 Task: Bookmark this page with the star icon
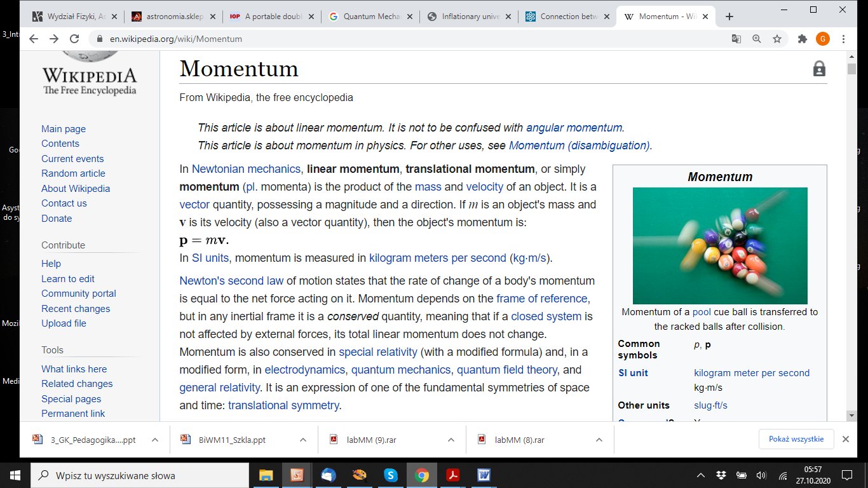click(x=776, y=39)
